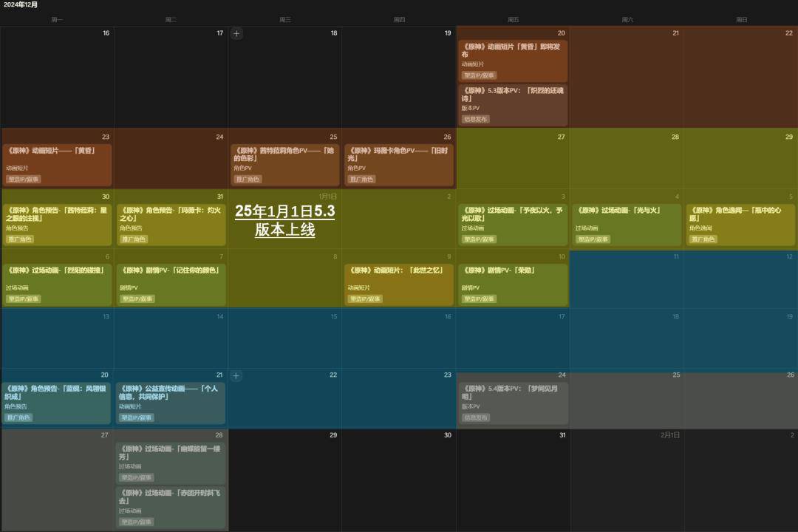Click the plus icon in the January 22 cell

click(236, 375)
